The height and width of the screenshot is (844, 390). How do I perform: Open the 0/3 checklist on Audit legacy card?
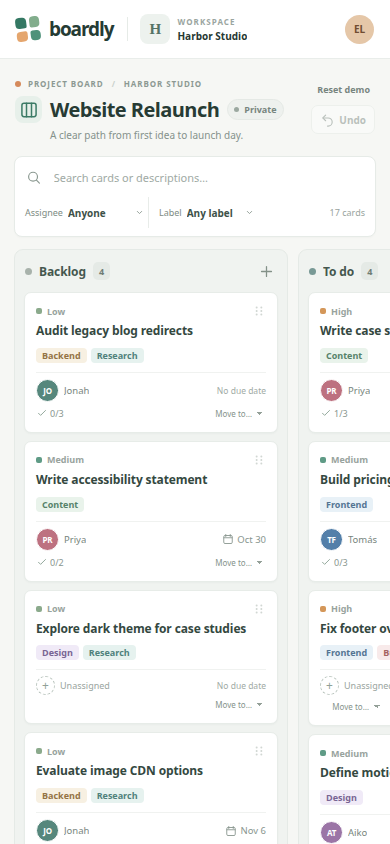point(51,413)
